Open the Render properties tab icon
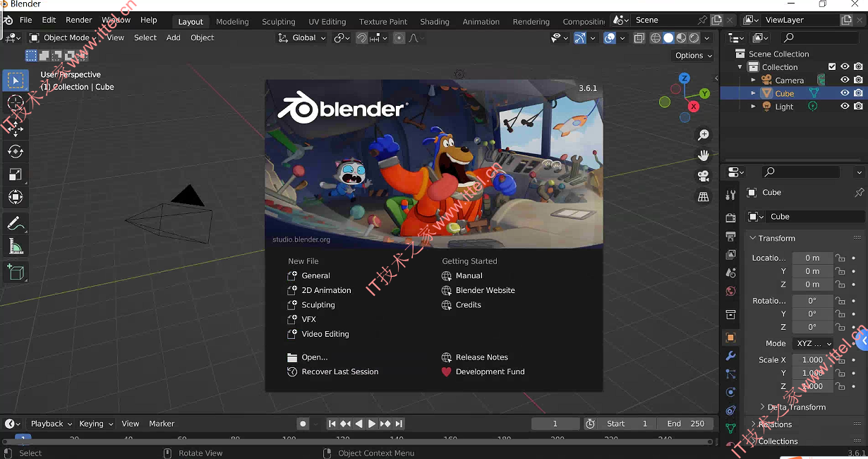Image resolution: width=868 pixels, height=459 pixels. (731, 218)
